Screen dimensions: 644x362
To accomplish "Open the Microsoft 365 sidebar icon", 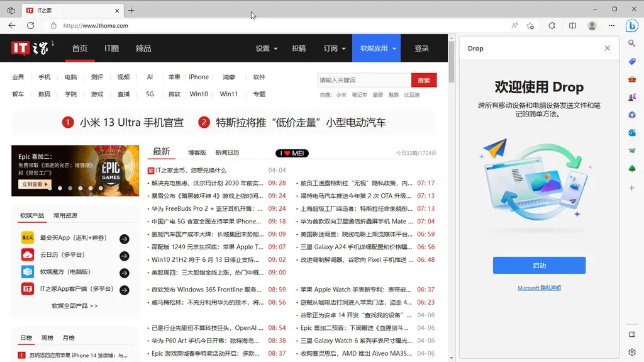I will (x=631, y=115).
